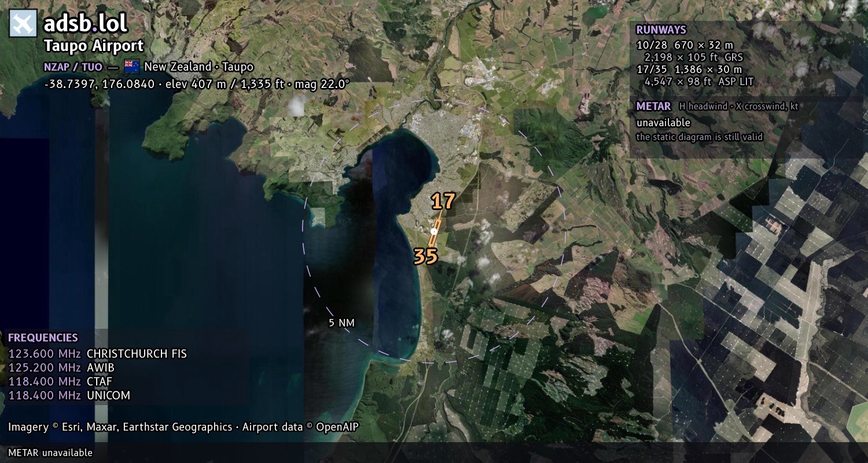
Task: Click the "Imagery © Esri, Maxar, Earthstar Geographics" attribution
Action: [120, 427]
